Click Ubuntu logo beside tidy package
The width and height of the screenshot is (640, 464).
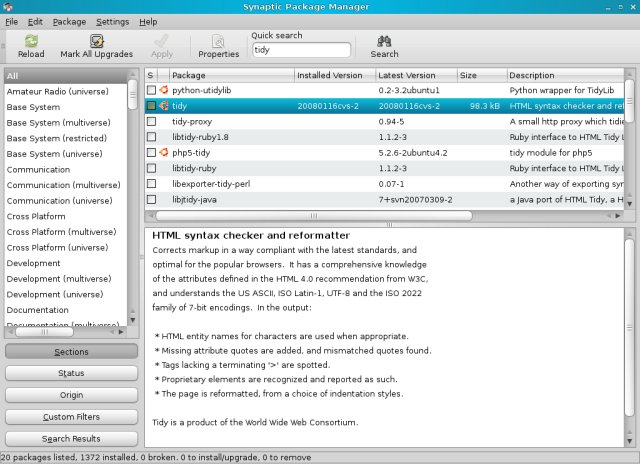point(163,105)
